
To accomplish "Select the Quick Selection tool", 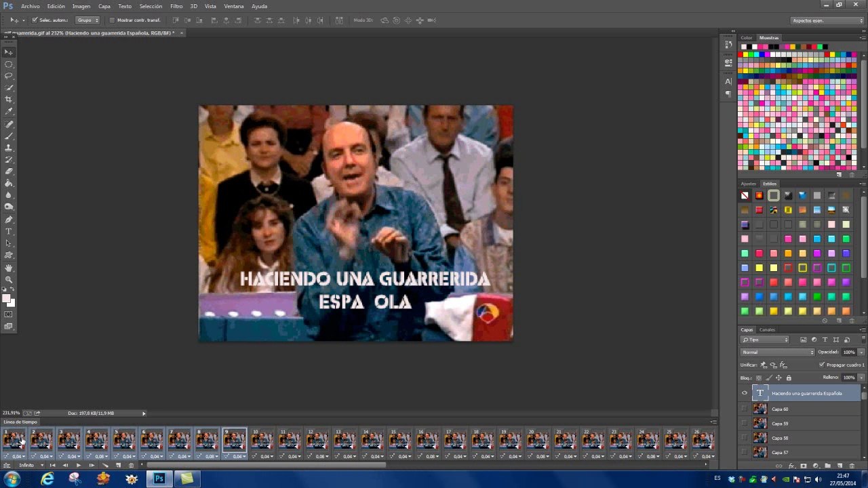I will (9, 88).
